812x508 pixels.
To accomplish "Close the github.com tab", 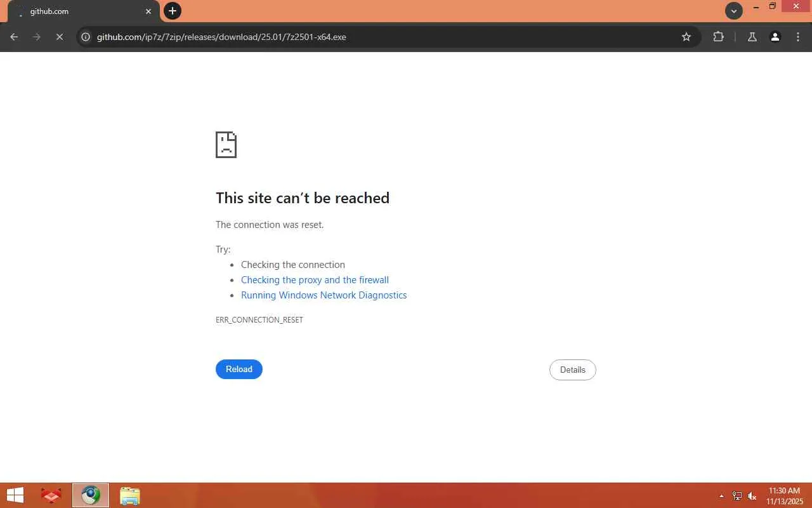I will [148, 11].
